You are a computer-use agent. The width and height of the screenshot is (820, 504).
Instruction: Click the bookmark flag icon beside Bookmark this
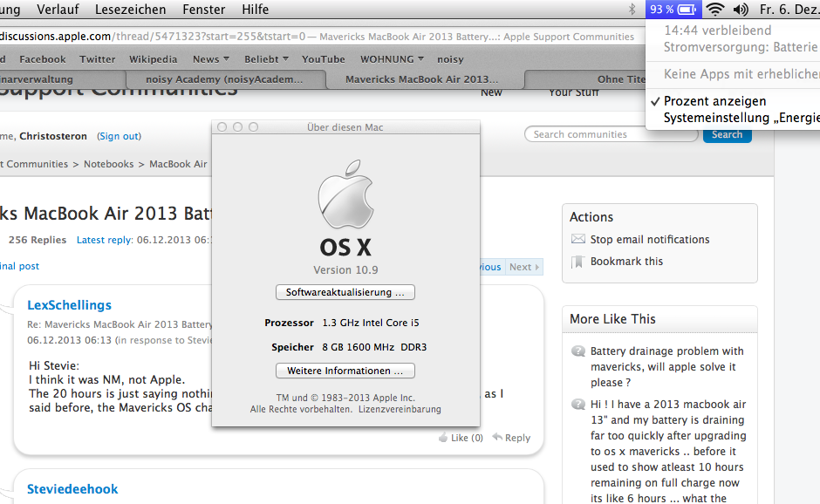577,262
